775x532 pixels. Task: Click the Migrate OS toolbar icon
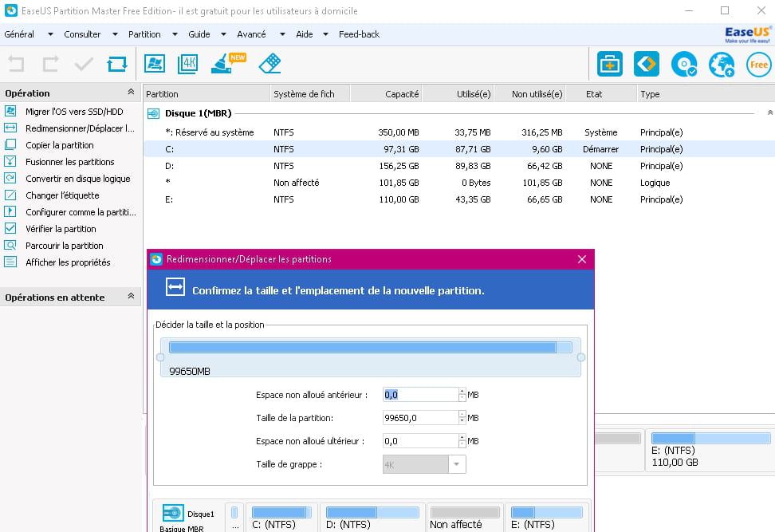[154, 64]
